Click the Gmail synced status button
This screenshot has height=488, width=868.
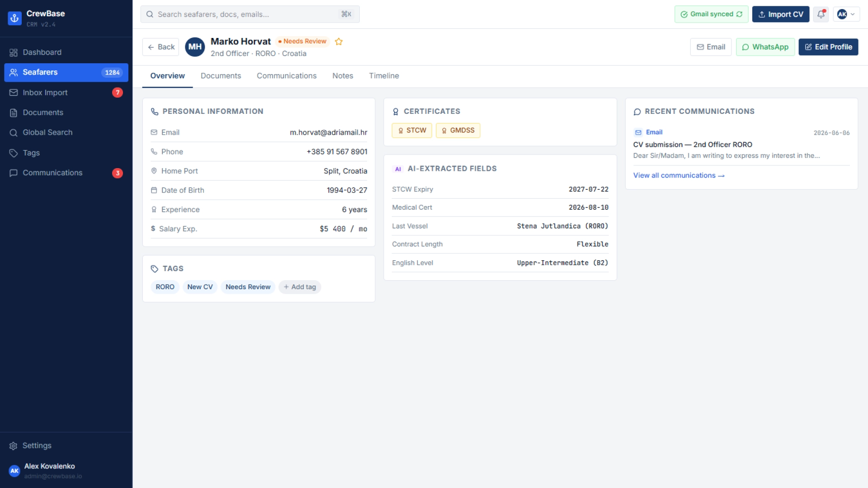point(711,14)
